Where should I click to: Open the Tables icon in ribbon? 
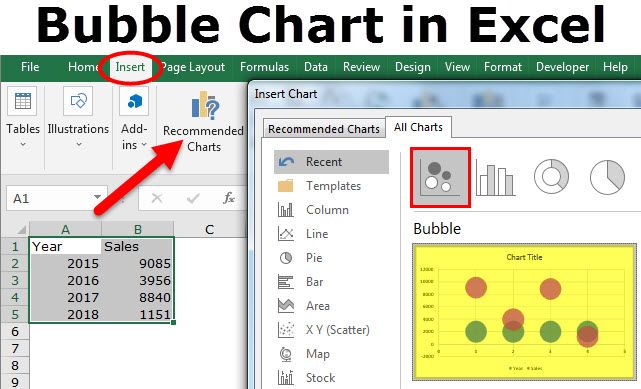(22, 101)
